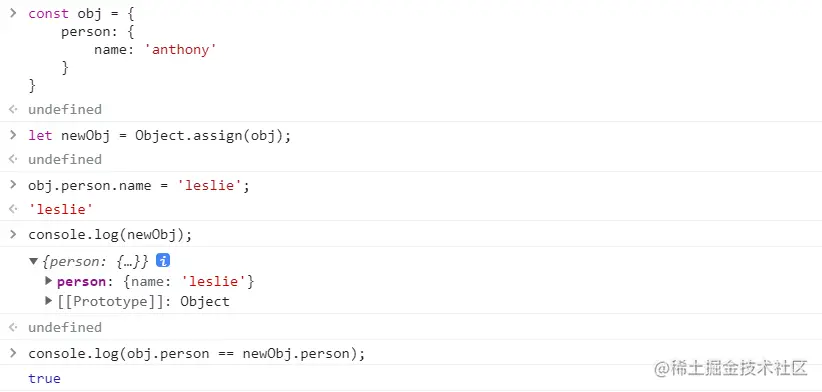Image resolution: width=822 pixels, height=392 pixels.
Task: Click the undefined result after console.log(newObj)
Action: point(65,328)
